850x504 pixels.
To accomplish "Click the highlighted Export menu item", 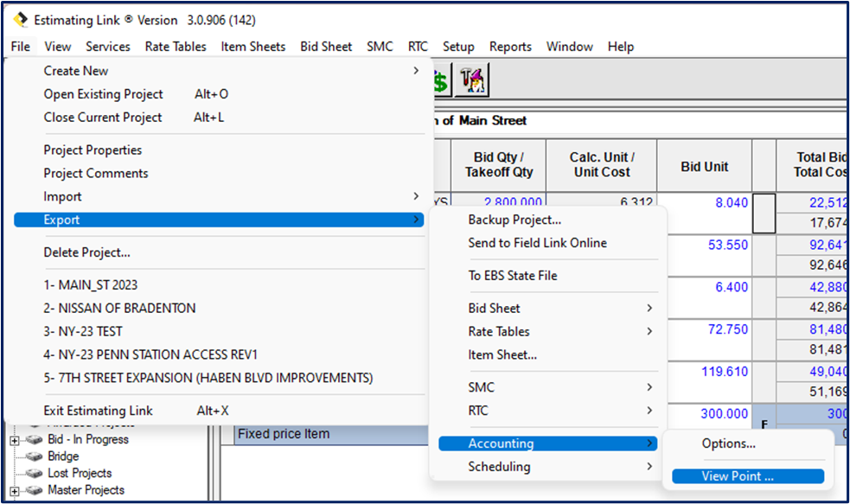I will [x=219, y=220].
